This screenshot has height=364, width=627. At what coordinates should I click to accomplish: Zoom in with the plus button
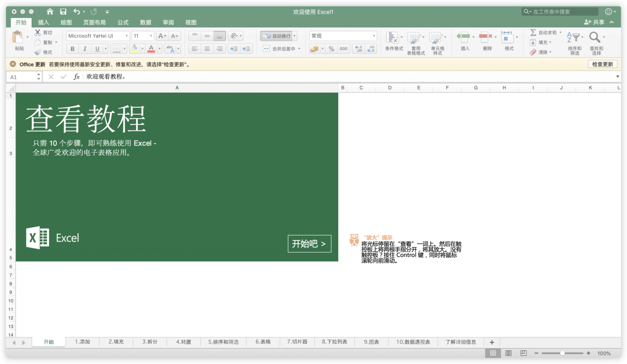589,353
